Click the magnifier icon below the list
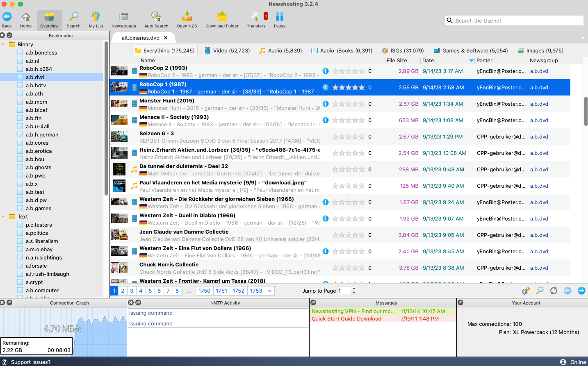This screenshot has height=366, width=588. click(x=540, y=291)
